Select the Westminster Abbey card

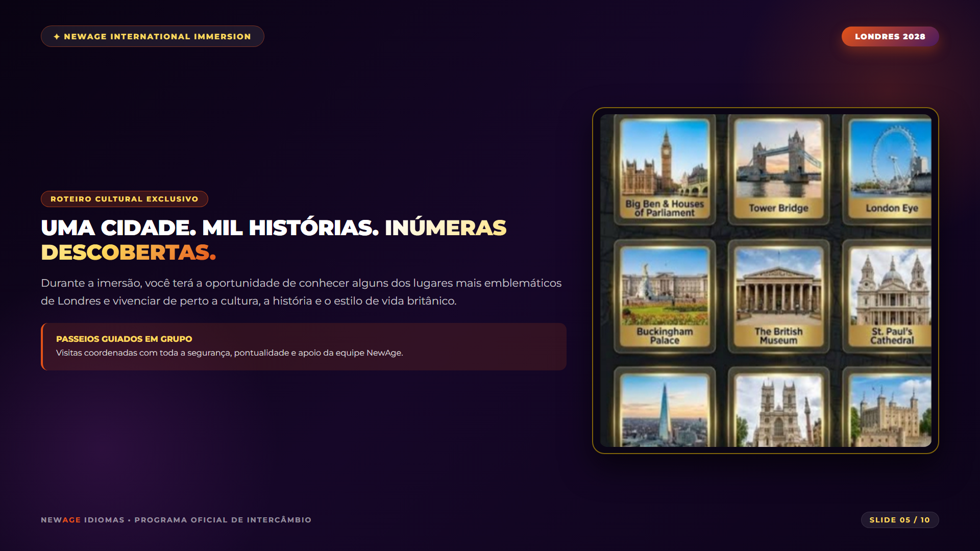click(x=778, y=407)
